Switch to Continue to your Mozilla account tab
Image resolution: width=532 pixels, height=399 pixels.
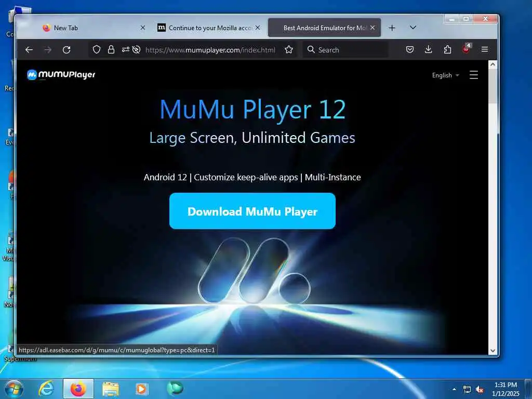(209, 28)
